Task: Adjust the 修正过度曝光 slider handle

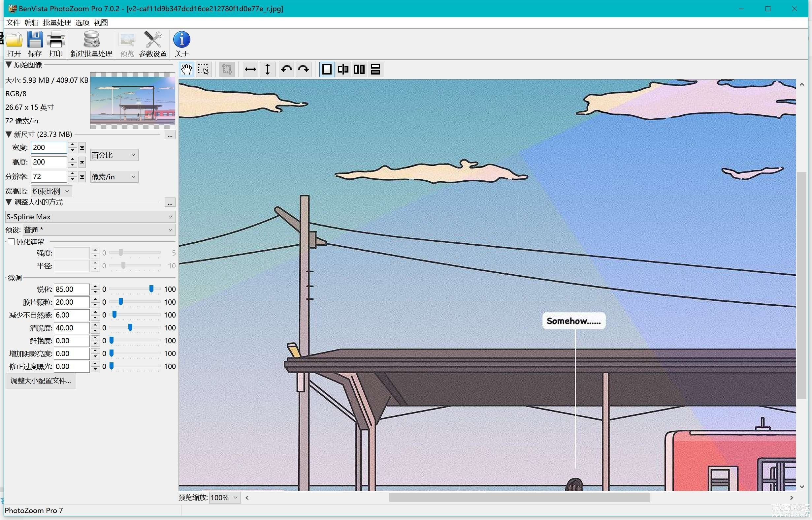Action: [112, 366]
